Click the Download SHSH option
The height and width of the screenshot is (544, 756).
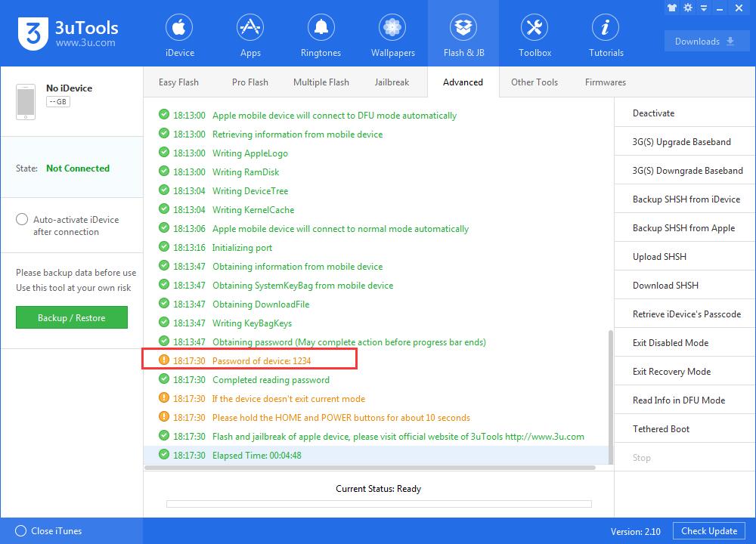click(685, 286)
